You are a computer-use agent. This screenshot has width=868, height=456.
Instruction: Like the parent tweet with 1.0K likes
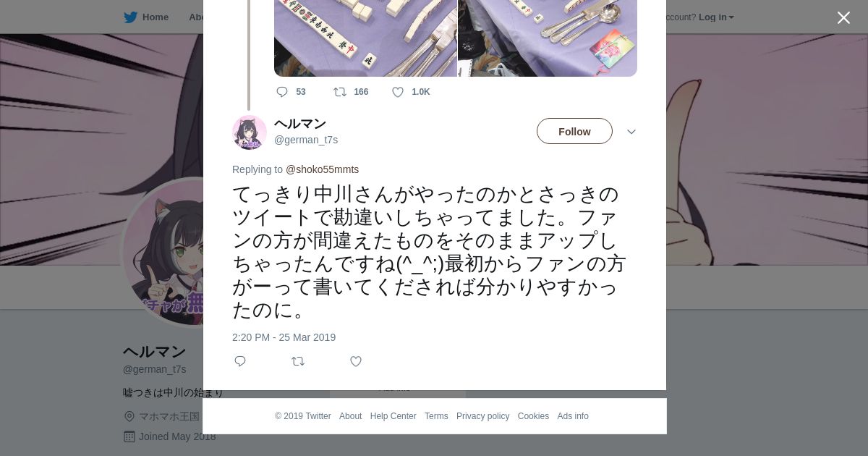(x=411, y=92)
